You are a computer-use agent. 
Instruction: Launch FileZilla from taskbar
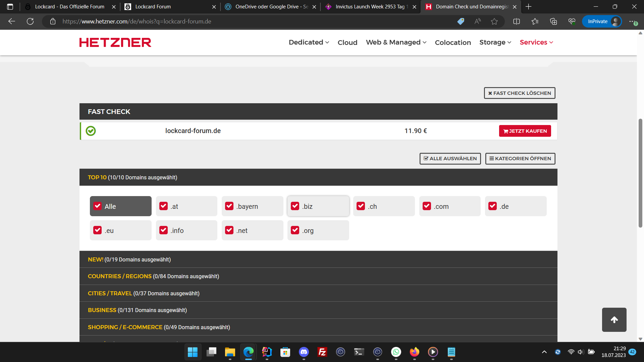point(322,352)
